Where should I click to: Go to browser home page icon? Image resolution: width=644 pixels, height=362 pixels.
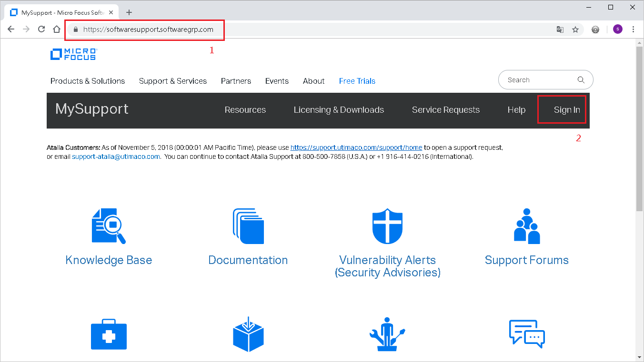[57, 29]
